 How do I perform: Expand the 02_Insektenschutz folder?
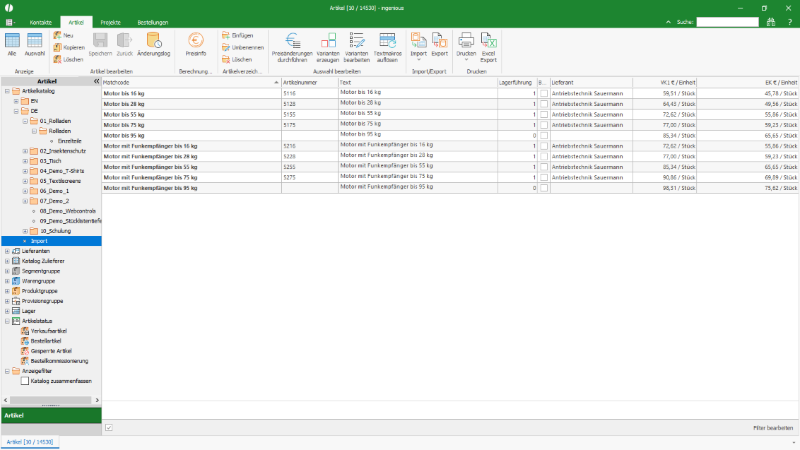coord(25,151)
